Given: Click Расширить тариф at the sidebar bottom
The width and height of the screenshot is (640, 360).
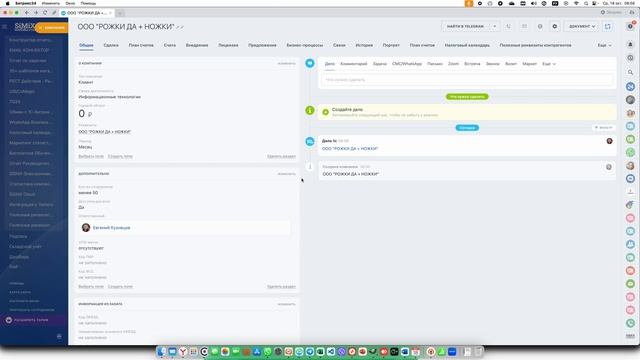Looking at the screenshot, I should [31, 320].
